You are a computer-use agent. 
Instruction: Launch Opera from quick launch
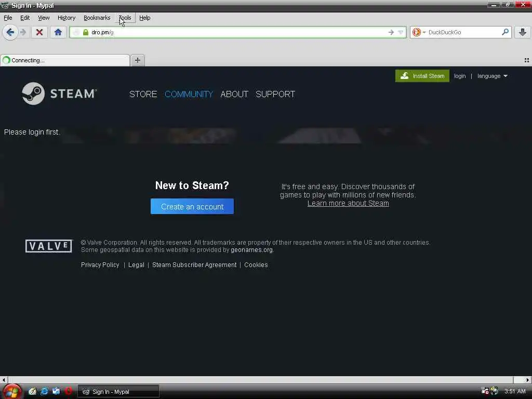point(68,391)
